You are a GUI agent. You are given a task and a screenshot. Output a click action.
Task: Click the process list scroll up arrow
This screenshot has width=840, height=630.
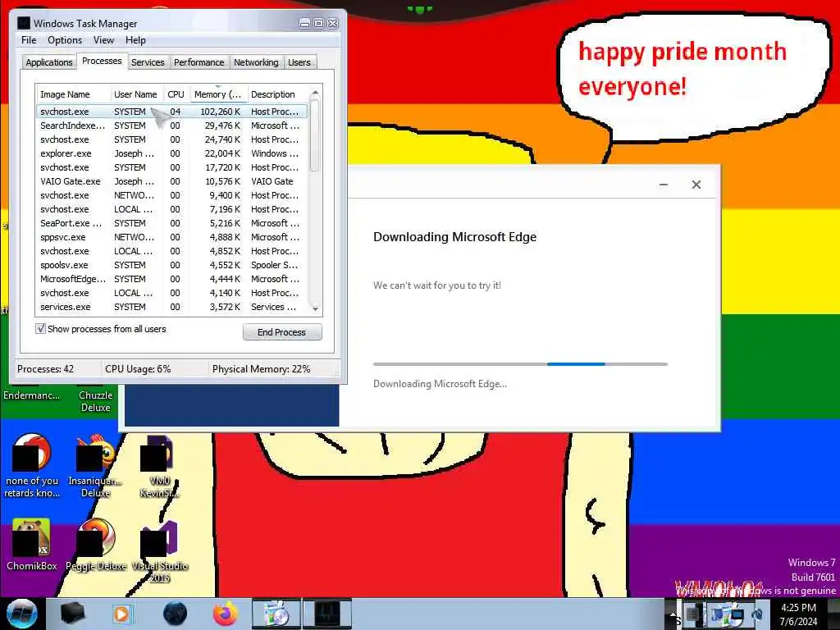point(315,93)
